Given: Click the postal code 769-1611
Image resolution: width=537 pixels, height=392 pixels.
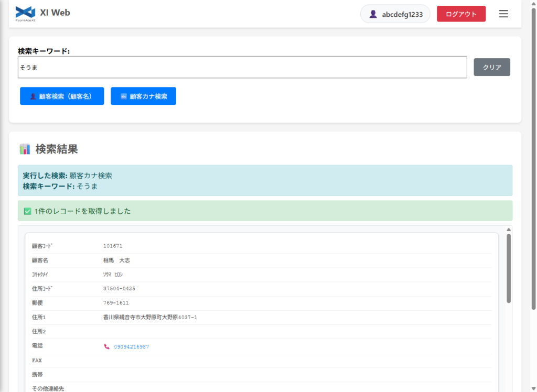Looking at the screenshot, I should (x=116, y=302).
